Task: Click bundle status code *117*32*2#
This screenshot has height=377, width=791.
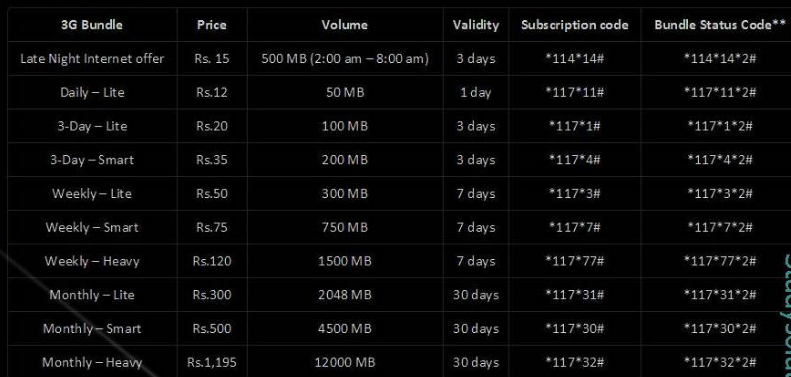Action: point(720,363)
